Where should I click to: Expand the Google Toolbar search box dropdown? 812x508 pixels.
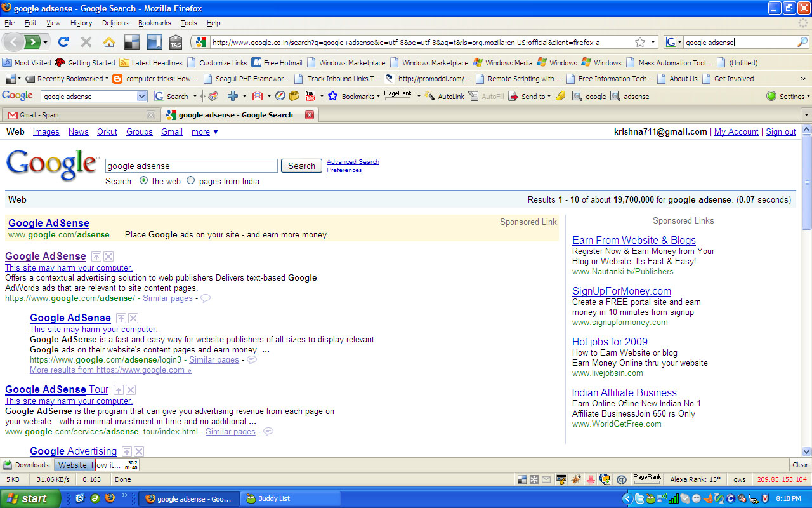[x=141, y=97]
